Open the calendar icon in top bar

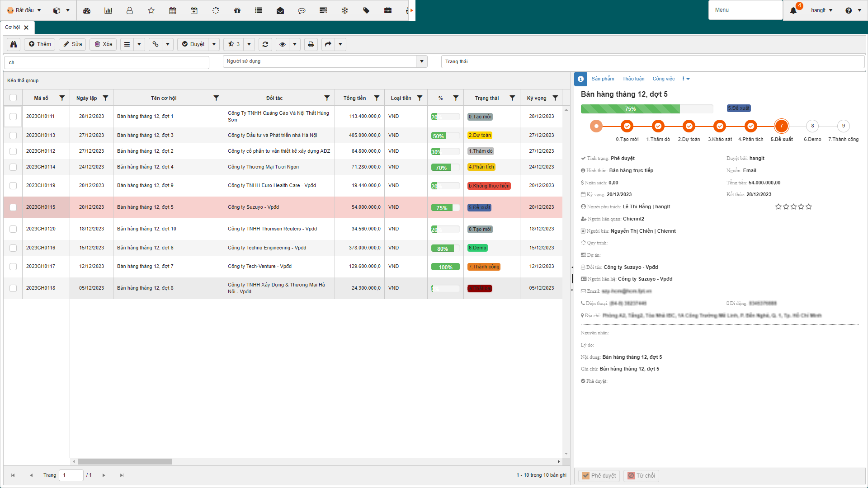tap(173, 10)
